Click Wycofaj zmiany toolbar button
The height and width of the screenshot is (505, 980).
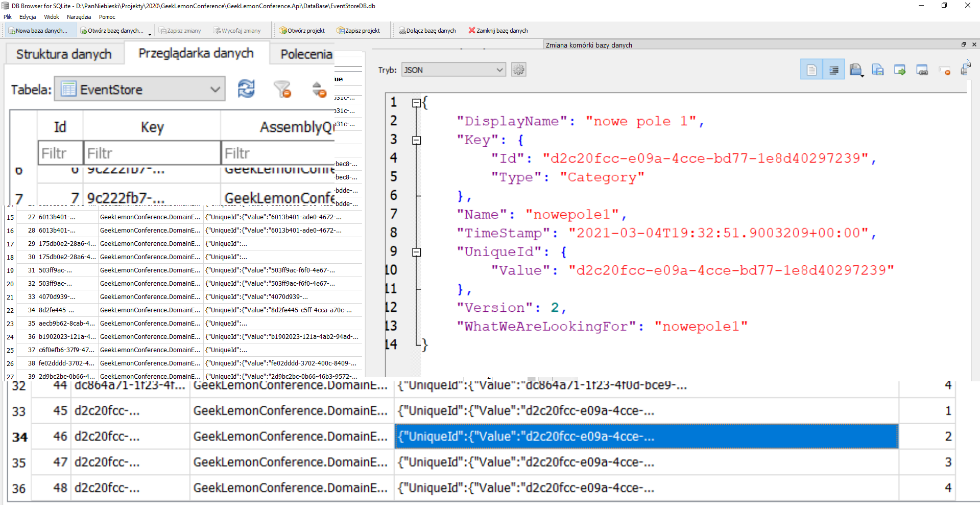(237, 31)
